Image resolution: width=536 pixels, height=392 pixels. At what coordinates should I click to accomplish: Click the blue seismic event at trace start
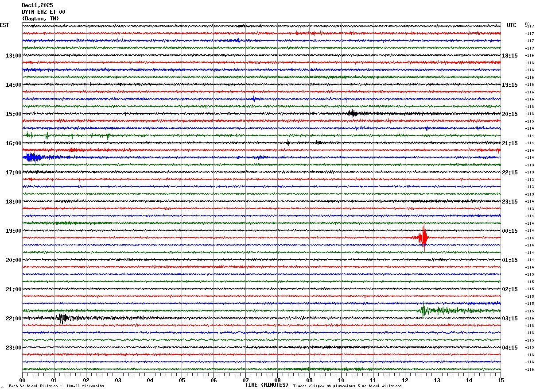(x=32, y=157)
